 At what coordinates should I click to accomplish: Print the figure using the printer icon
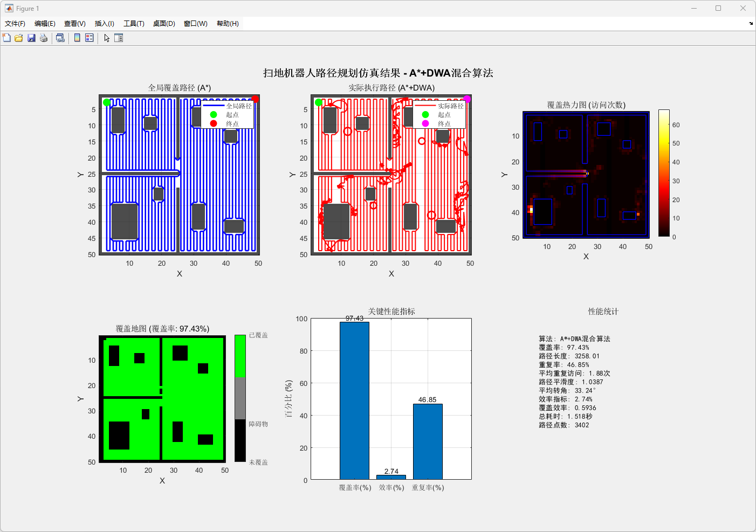(44, 38)
